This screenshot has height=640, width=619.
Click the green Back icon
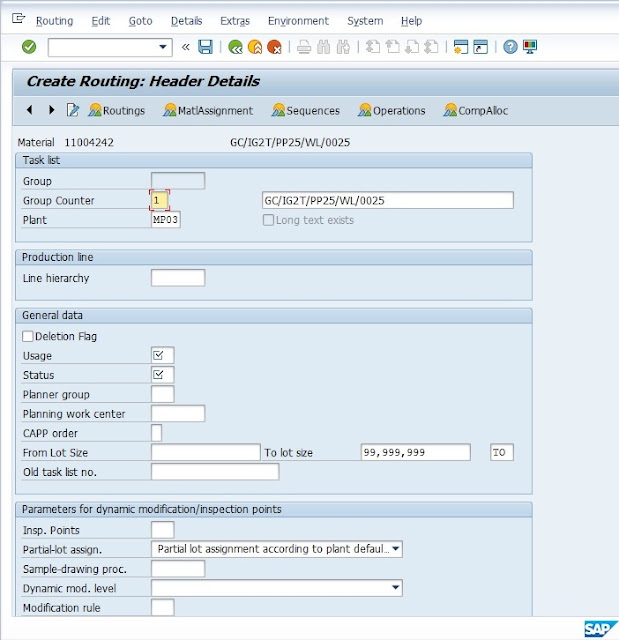(x=235, y=47)
